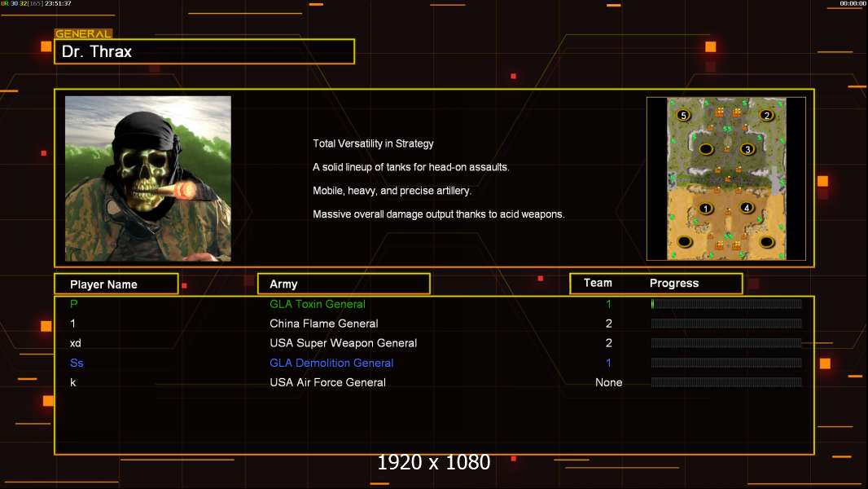This screenshot has width=868, height=489.
Task: Select GLA Toxin General army entry
Action: click(318, 304)
